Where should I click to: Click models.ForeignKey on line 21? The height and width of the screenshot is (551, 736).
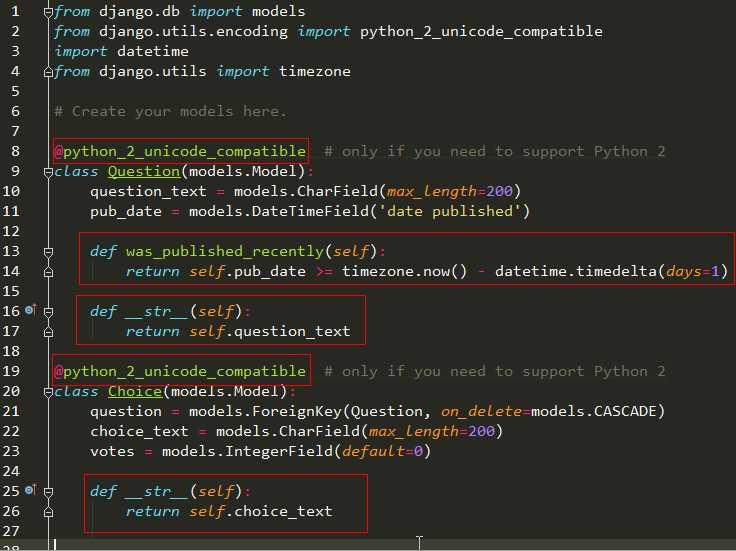pyautogui.click(x=265, y=412)
